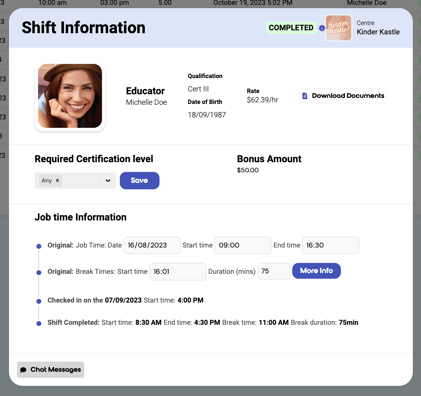The height and width of the screenshot is (396, 421).
Task: Click the 75min break duration text
Action: [349, 322]
